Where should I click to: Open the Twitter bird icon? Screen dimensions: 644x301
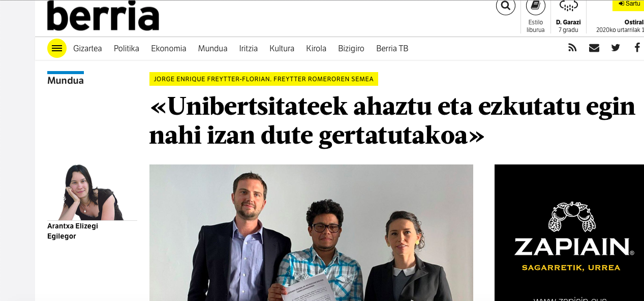[x=616, y=48]
